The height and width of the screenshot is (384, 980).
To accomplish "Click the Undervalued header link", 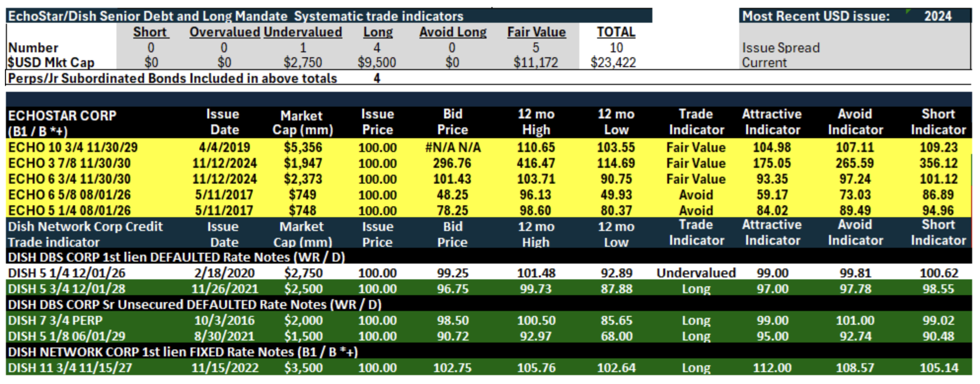I will pyautogui.click(x=303, y=32).
